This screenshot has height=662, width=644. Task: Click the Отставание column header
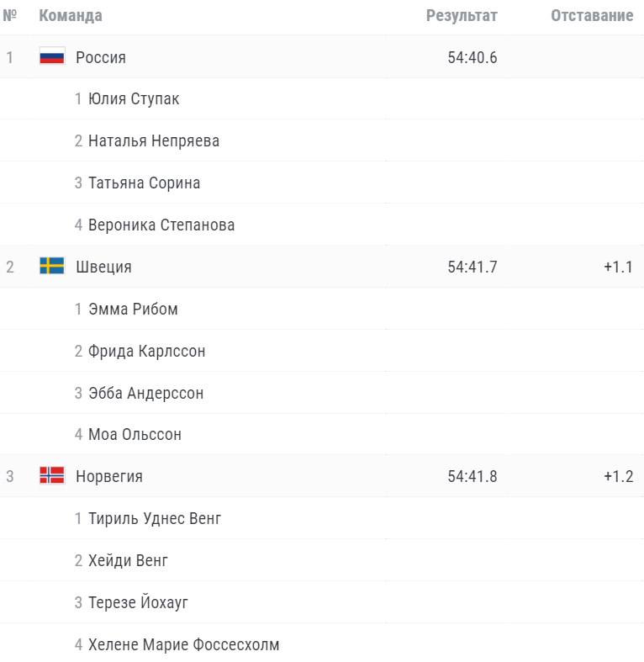[592, 16]
